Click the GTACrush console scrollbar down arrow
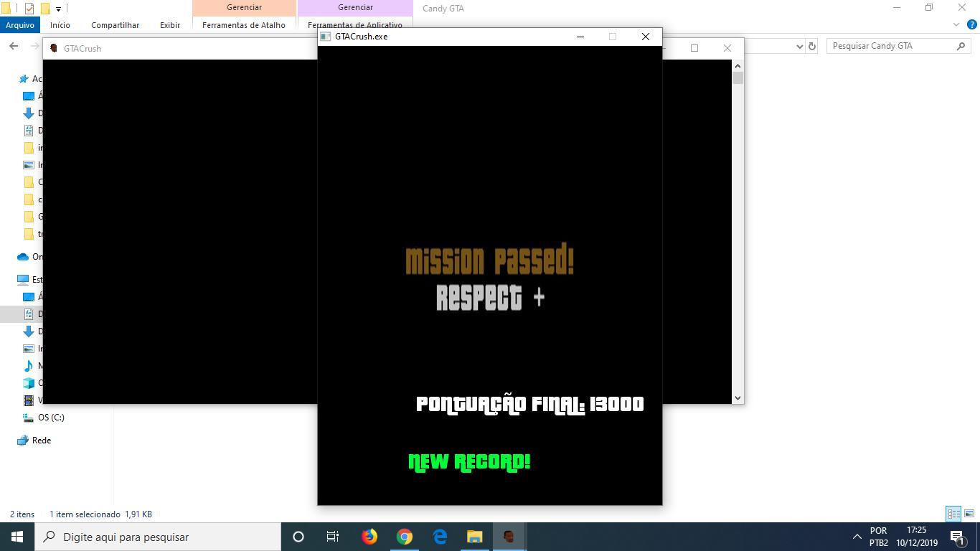Image resolution: width=980 pixels, height=551 pixels. pos(738,397)
